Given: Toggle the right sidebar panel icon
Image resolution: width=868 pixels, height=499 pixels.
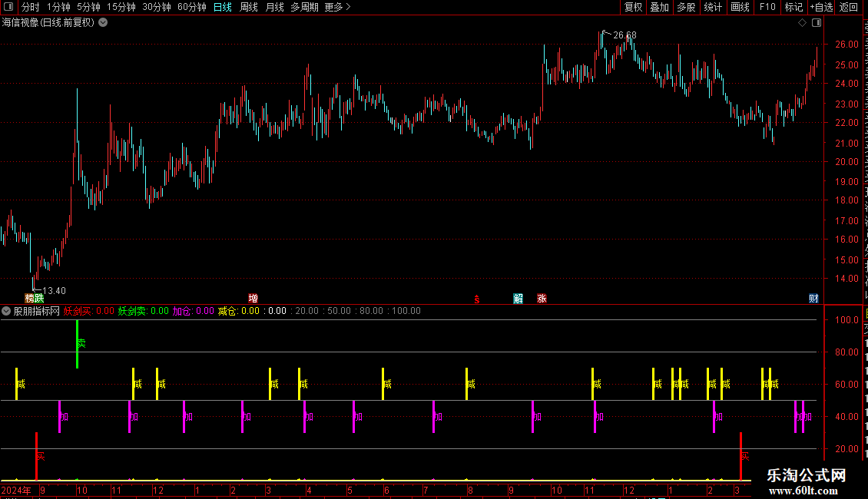Looking at the screenshot, I should [817, 23].
